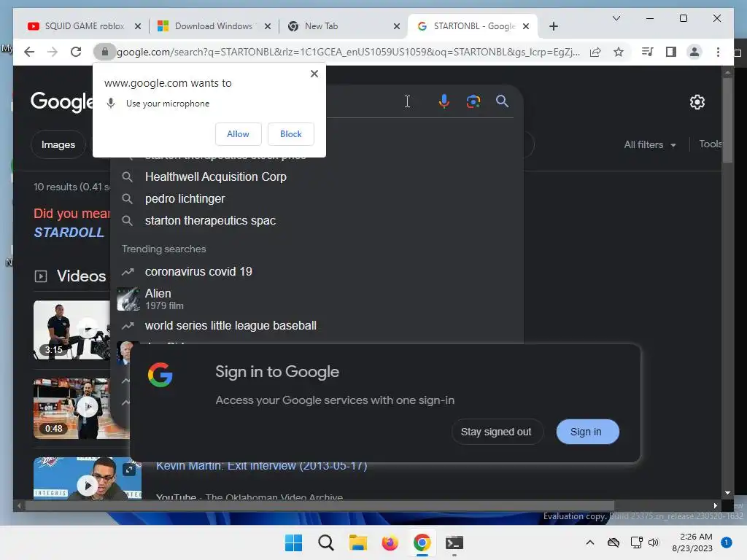747x560 pixels.
Task: Allow microphone access
Action: click(238, 134)
